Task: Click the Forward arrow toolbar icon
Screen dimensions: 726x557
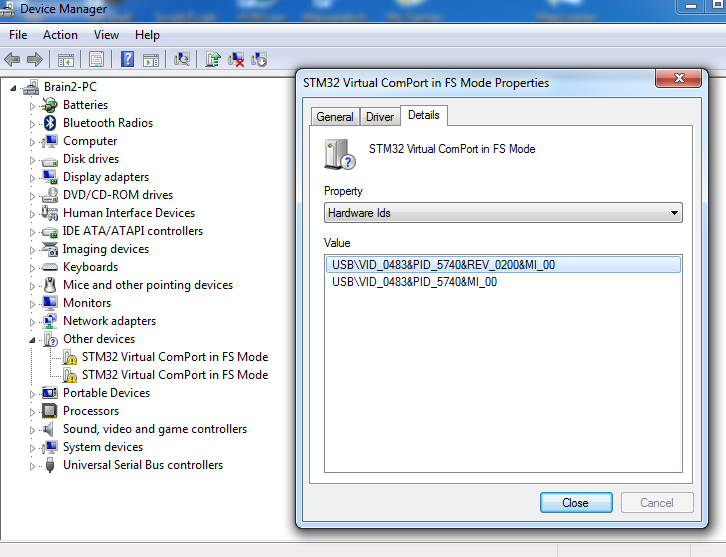Action: tap(35, 59)
